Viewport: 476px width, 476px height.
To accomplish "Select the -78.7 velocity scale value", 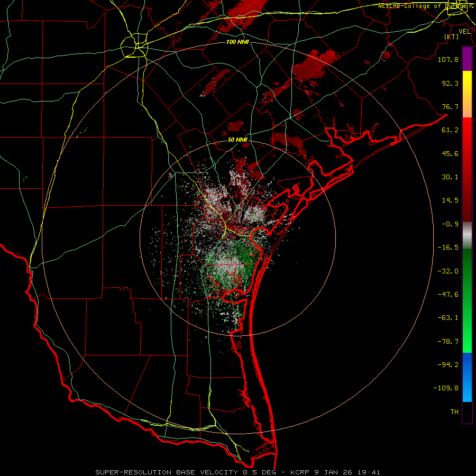I will pos(448,342).
